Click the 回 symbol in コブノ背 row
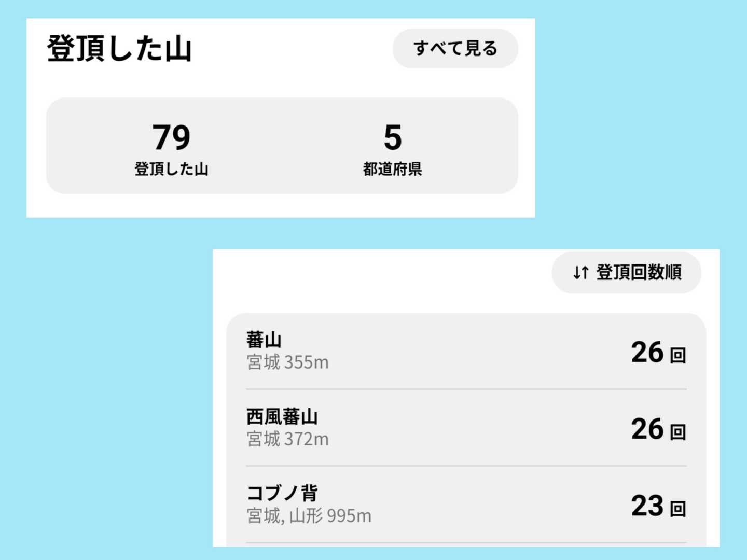Viewport: 747px width, 560px height. pyautogui.click(x=678, y=509)
